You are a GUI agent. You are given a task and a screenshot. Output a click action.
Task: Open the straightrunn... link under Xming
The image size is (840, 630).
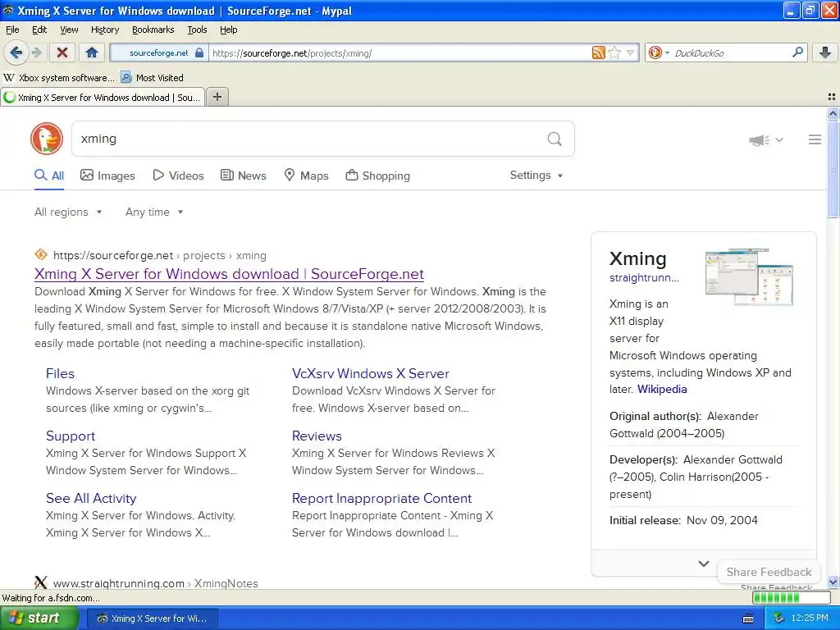(x=644, y=277)
